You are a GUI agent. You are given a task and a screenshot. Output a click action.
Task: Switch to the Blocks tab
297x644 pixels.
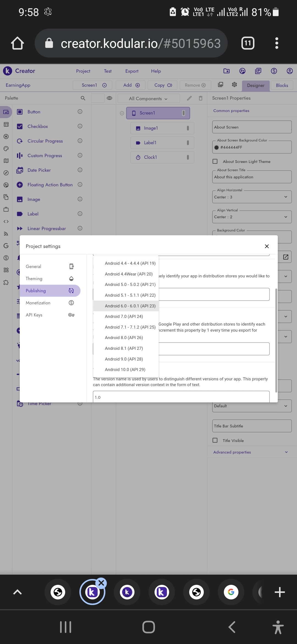click(x=282, y=85)
